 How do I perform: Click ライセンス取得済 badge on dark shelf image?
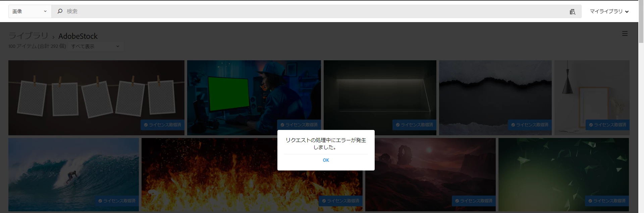coord(414,125)
